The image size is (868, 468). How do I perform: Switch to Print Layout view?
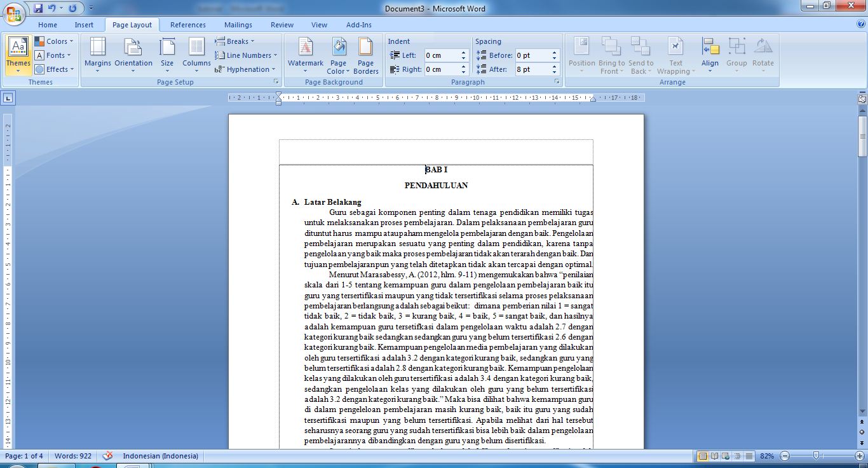(x=703, y=456)
